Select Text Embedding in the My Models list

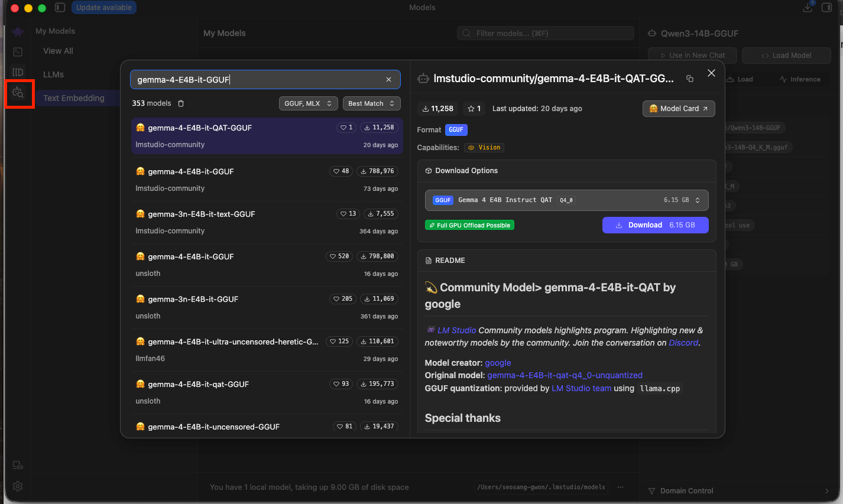(x=74, y=98)
